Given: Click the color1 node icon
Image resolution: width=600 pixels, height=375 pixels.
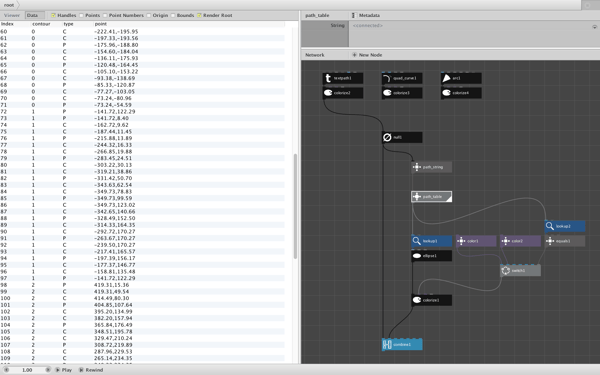Looking at the screenshot, I should 461,241.
